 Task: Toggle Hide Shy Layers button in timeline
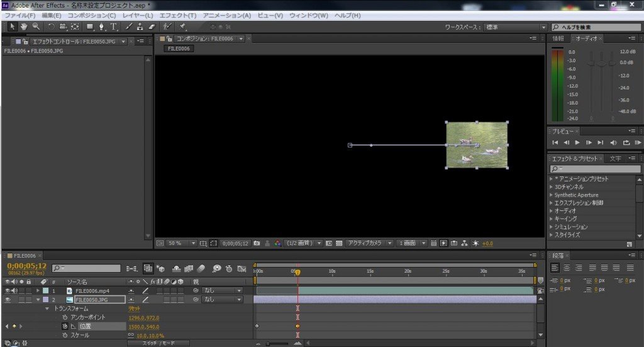pos(176,268)
